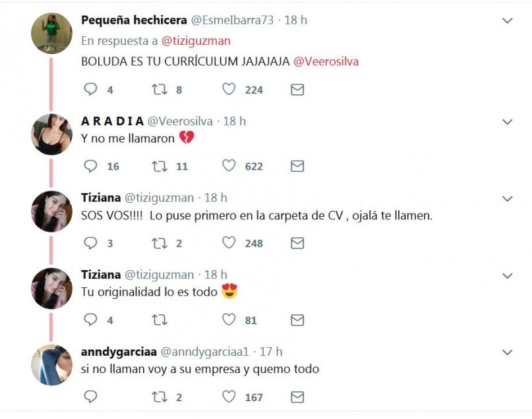Expand more options on ARADIA's tweet
Screen dimensions: 532x419
point(507,122)
